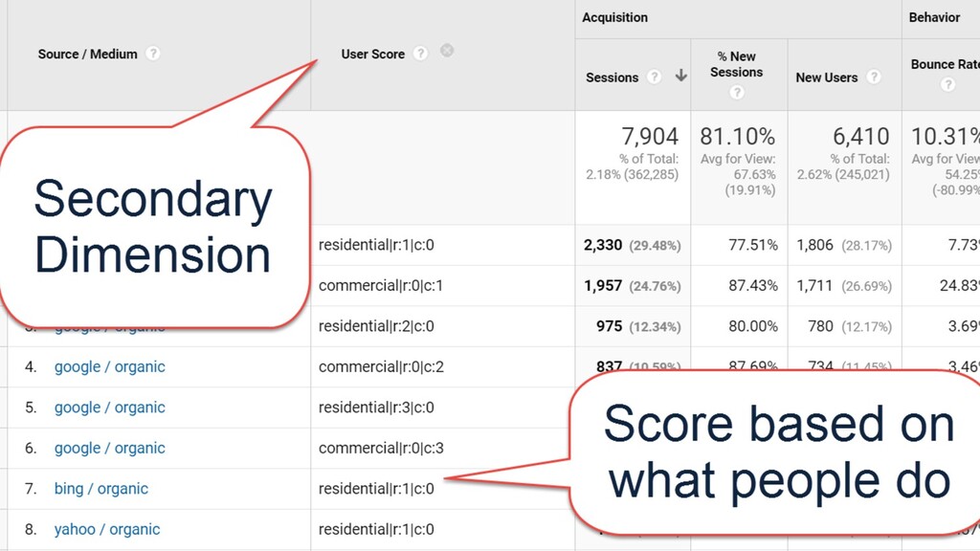Sort by Sessions column header

pos(612,77)
